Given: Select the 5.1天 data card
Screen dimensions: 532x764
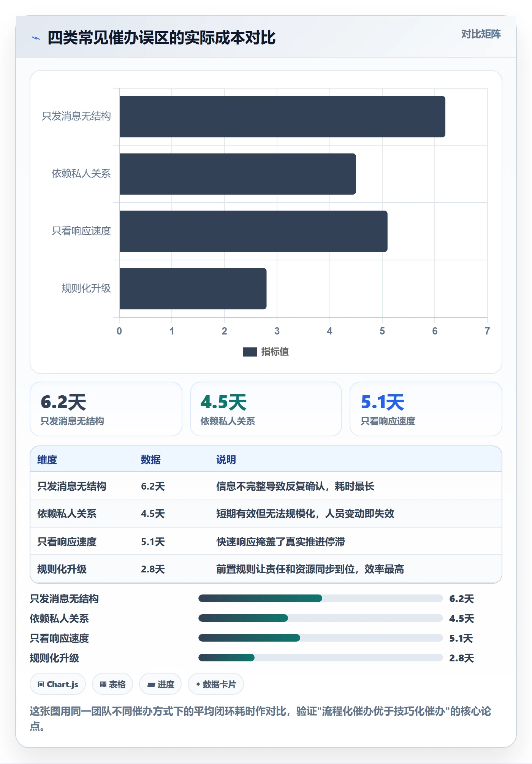Looking at the screenshot, I should coord(426,409).
